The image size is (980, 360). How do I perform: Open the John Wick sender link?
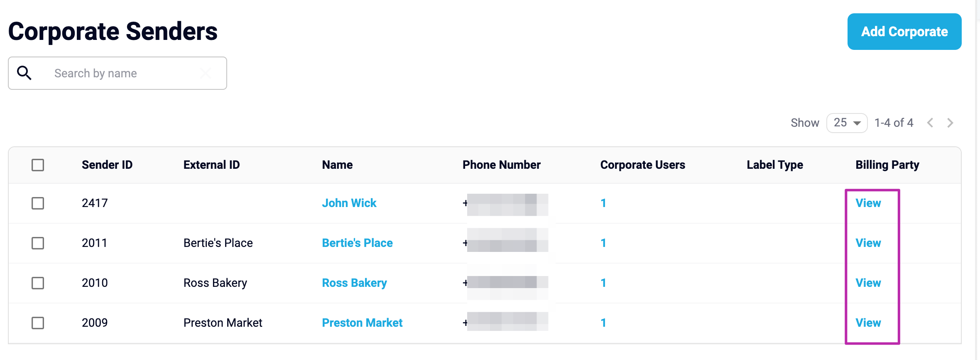pos(349,203)
